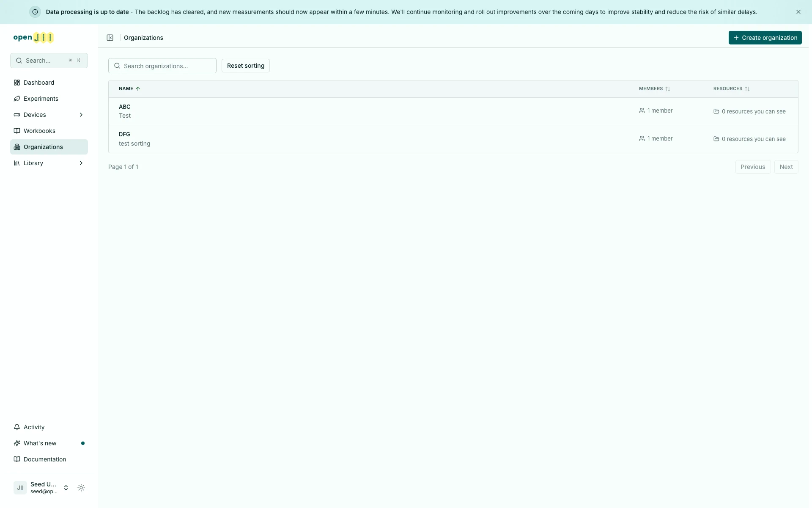The image size is (812, 508).
Task: Select Organizations in the sidebar
Action: (49, 147)
